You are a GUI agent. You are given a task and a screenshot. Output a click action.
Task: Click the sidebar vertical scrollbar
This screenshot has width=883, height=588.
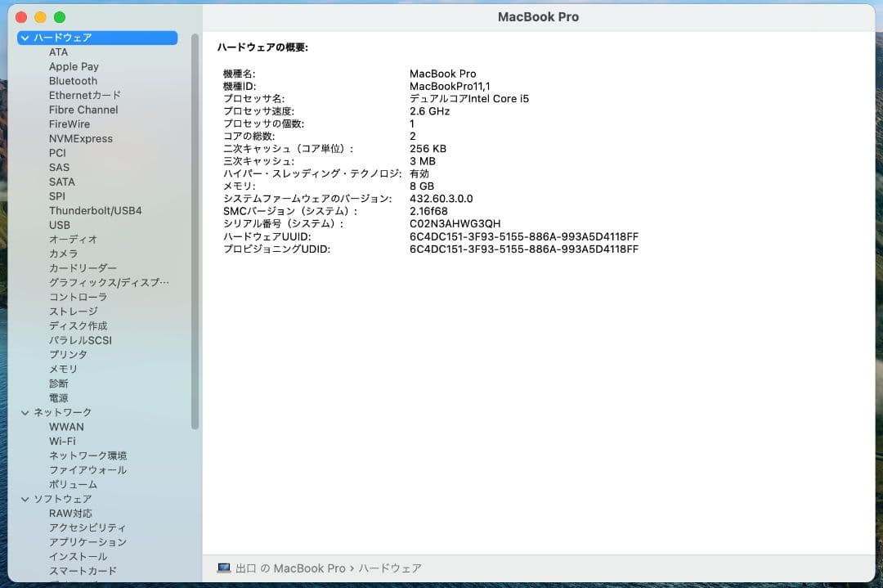click(195, 231)
